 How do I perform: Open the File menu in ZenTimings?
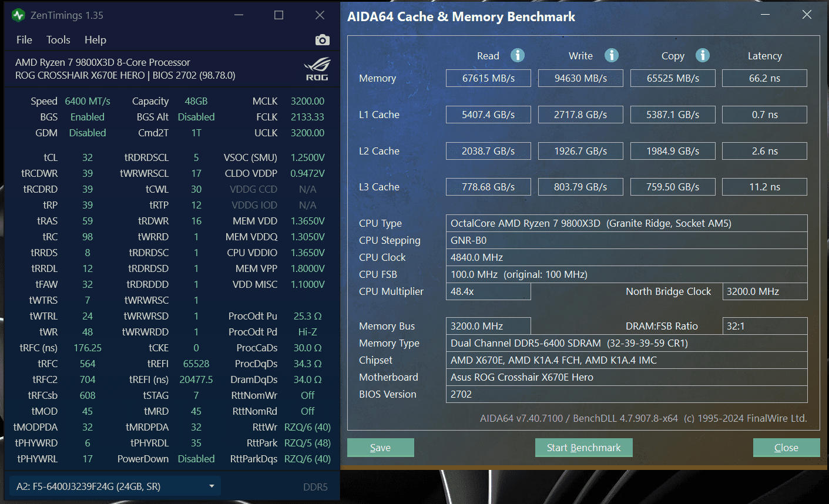click(x=24, y=40)
